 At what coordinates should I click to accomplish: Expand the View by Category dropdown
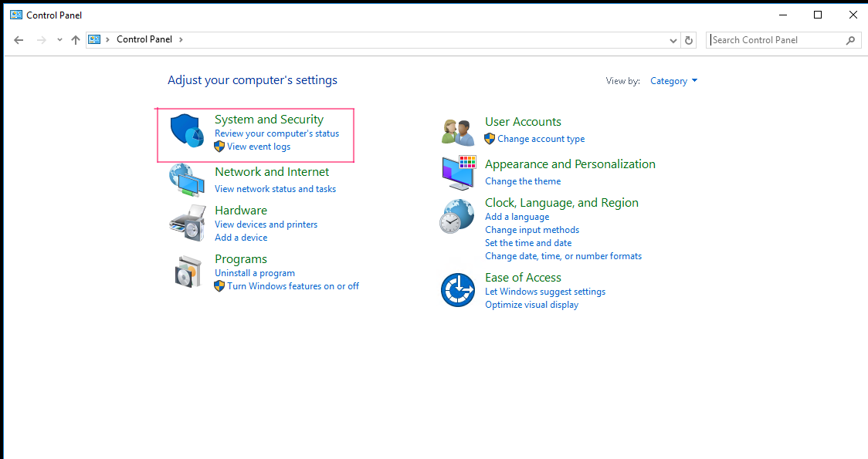pyautogui.click(x=673, y=81)
